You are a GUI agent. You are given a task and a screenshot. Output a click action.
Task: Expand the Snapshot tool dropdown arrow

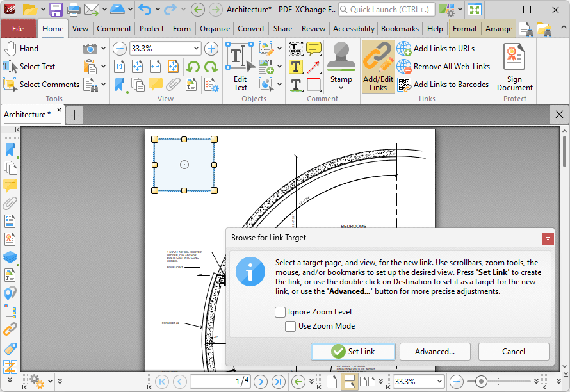[x=104, y=49]
